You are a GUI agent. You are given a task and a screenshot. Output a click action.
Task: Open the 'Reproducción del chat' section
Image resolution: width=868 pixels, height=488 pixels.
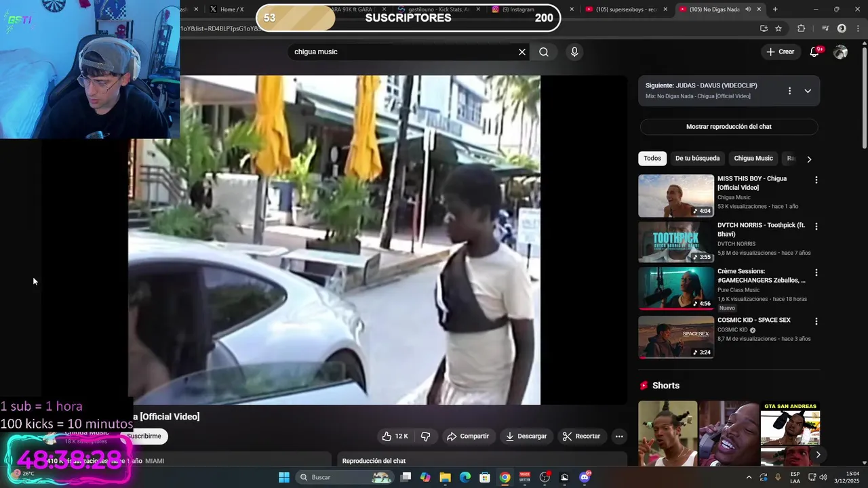pyautogui.click(x=483, y=460)
